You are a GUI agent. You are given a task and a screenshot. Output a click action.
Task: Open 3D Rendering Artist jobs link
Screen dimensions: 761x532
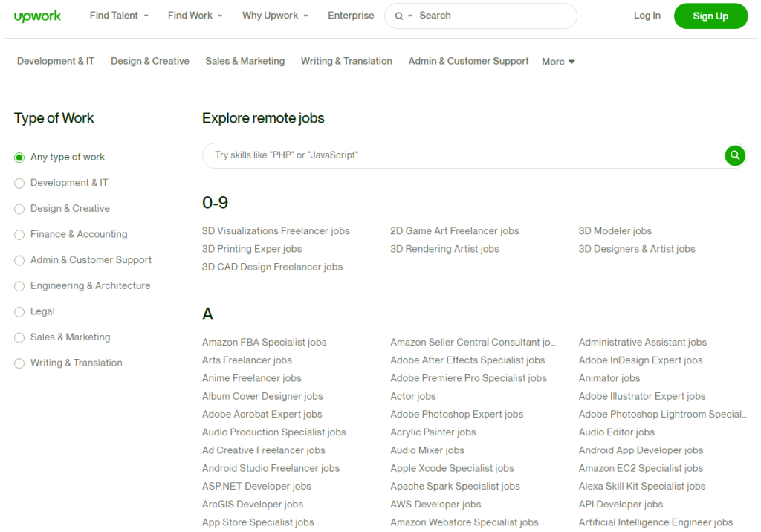444,249
